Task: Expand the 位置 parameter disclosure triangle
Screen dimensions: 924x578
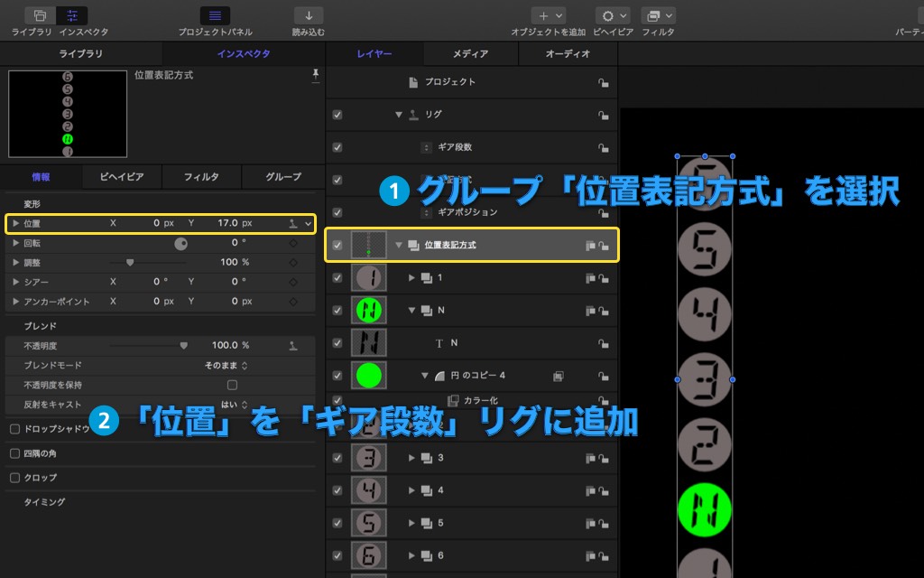Action: tap(16, 224)
